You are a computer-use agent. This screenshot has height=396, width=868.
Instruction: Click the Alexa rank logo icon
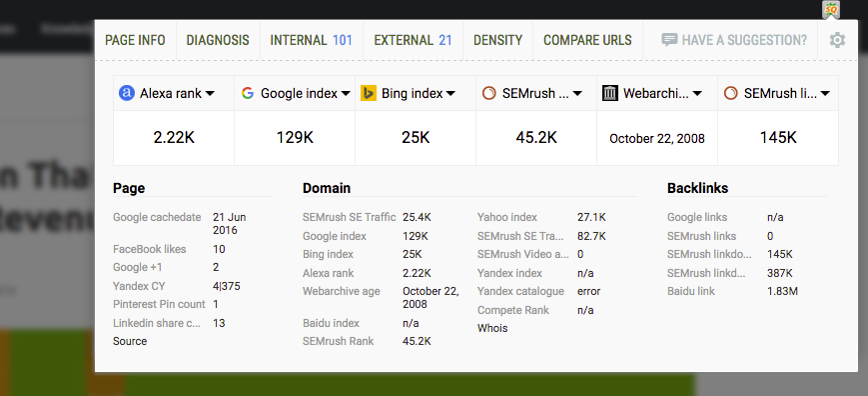(127, 93)
